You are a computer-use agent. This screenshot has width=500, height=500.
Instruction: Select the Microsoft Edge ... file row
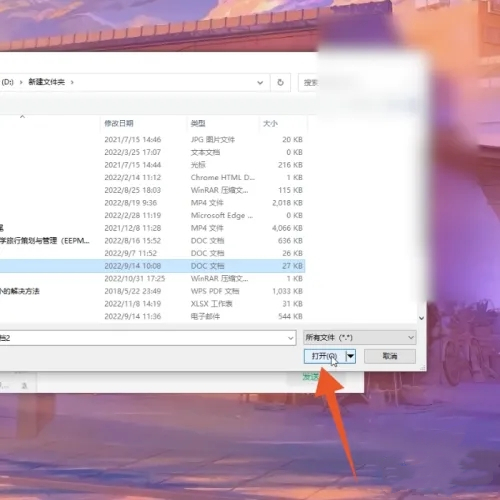coord(152,216)
